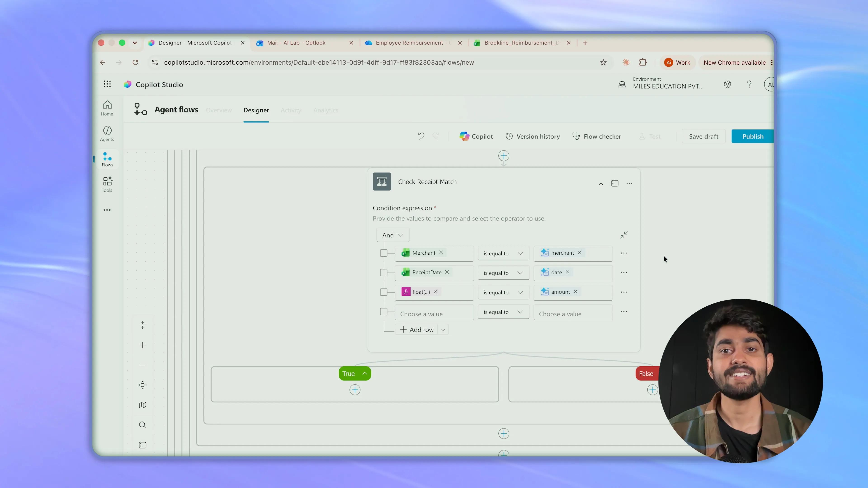
Task: Open more options for Check Receipt Match card
Action: click(x=629, y=183)
